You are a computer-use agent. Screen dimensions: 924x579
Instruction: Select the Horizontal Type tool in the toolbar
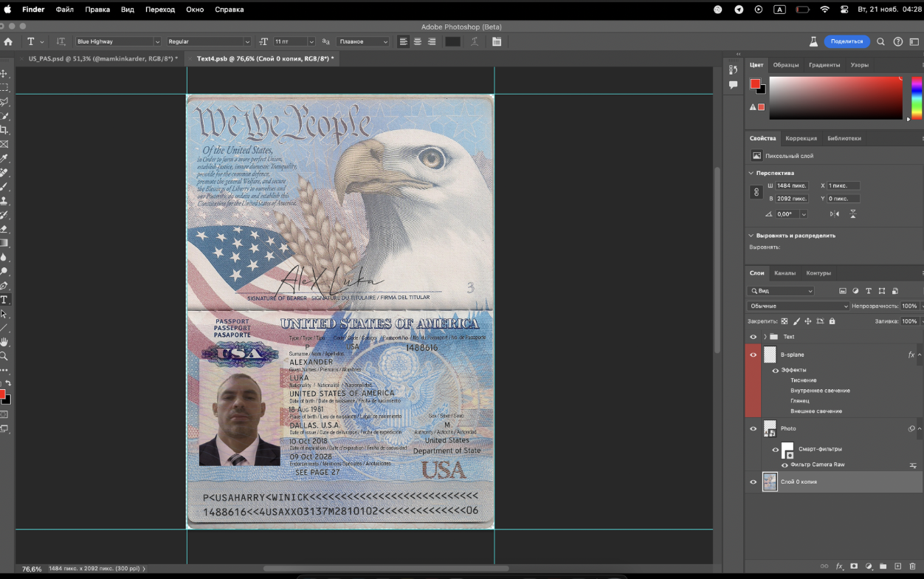4,299
